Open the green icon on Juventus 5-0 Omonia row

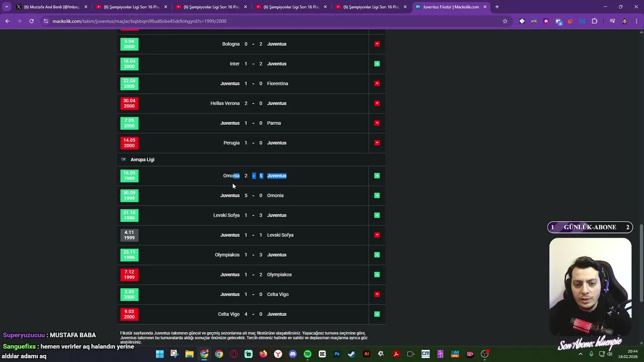377,196
